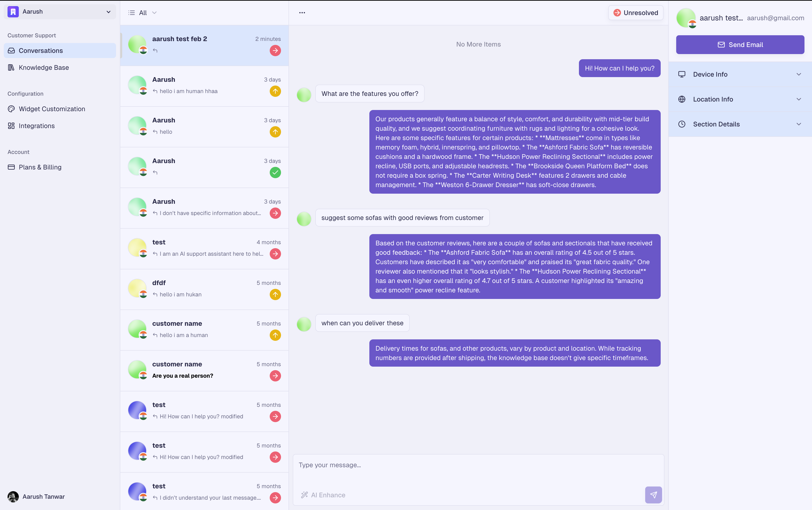Click the three-dot more options icon
This screenshot has height=510, width=812.
tap(302, 13)
